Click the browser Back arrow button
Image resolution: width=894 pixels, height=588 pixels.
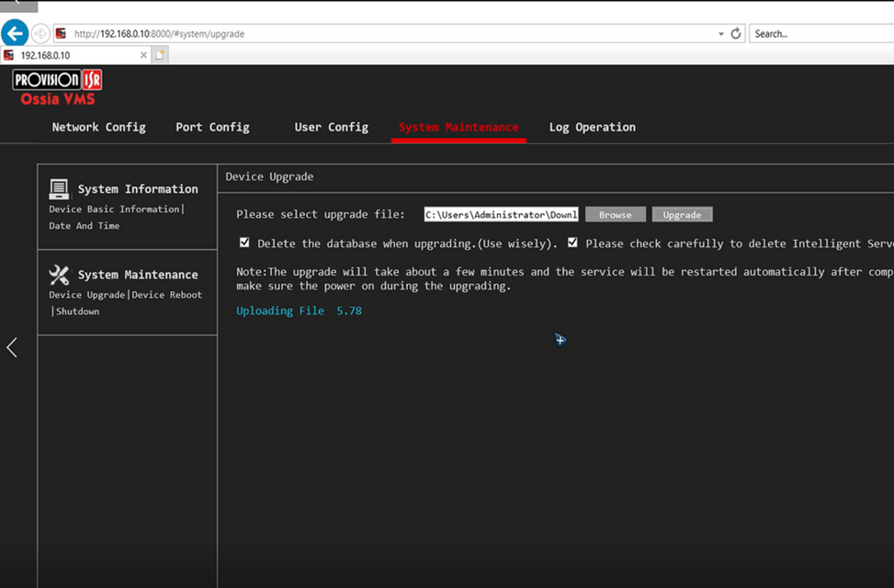click(15, 33)
